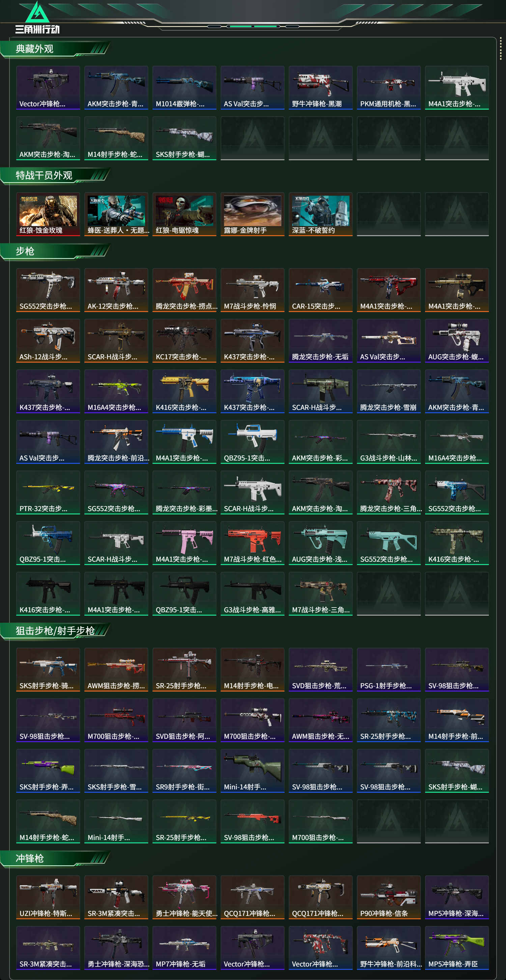This screenshot has width=506, height=980.
Task: Choose the 深蓝-不破誓约 operator skin
Action: (320, 214)
